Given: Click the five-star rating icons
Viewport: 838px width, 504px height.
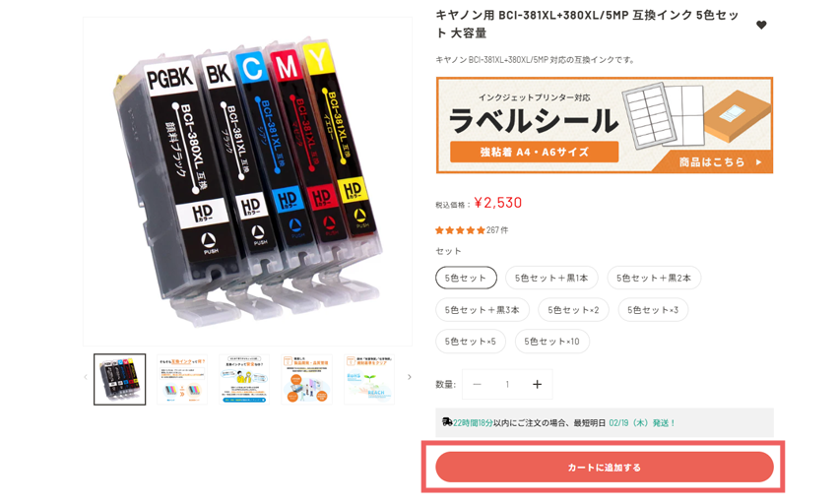Looking at the screenshot, I should (x=460, y=230).
